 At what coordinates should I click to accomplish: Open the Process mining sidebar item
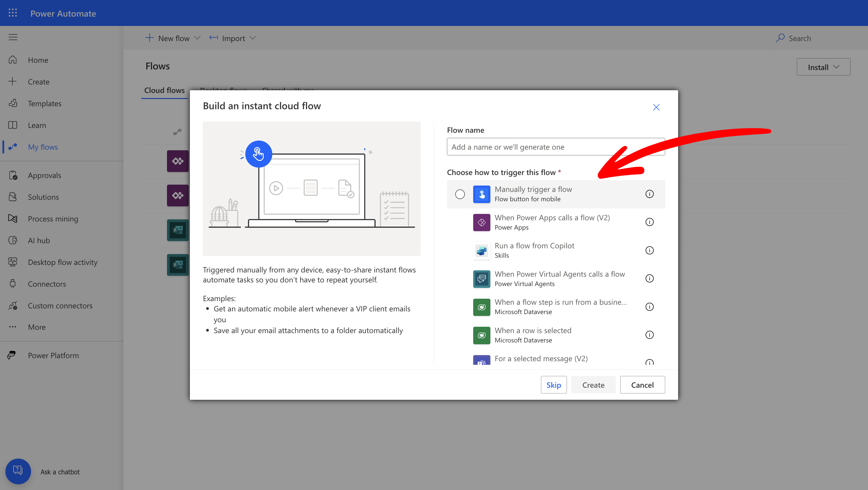tap(53, 219)
